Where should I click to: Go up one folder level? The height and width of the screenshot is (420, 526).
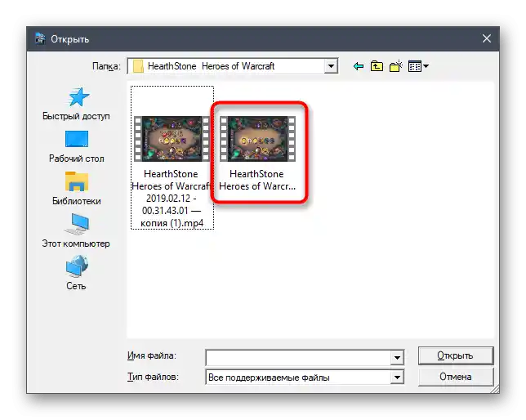(x=377, y=66)
